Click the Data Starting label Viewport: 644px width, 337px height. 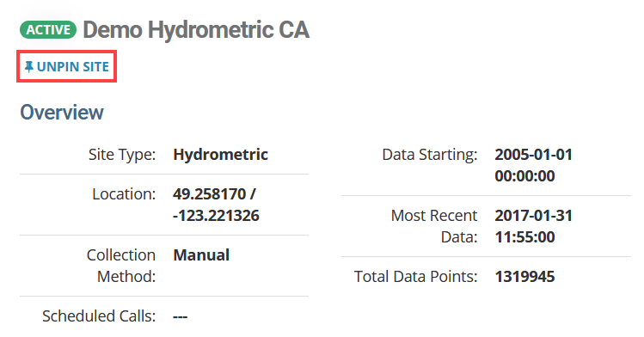click(x=430, y=155)
